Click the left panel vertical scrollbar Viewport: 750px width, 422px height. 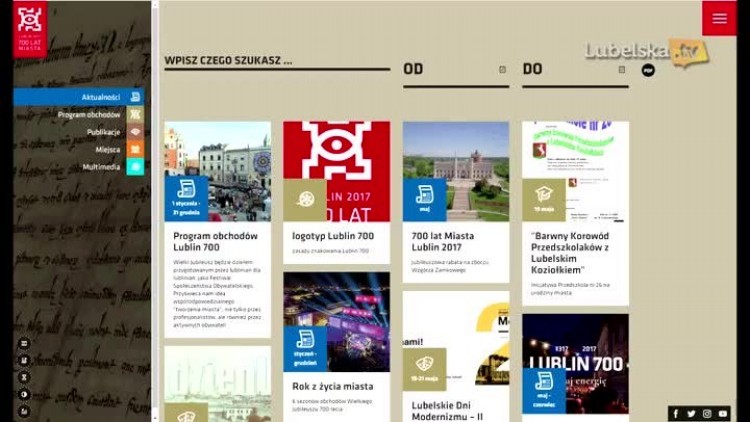pyautogui.click(x=154, y=211)
